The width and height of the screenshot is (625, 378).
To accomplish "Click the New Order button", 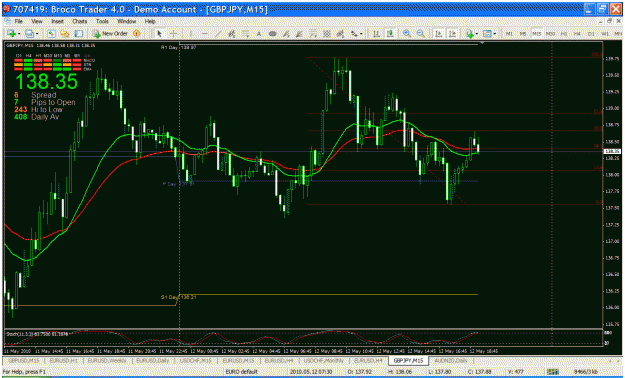I will click(x=110, y=34).
